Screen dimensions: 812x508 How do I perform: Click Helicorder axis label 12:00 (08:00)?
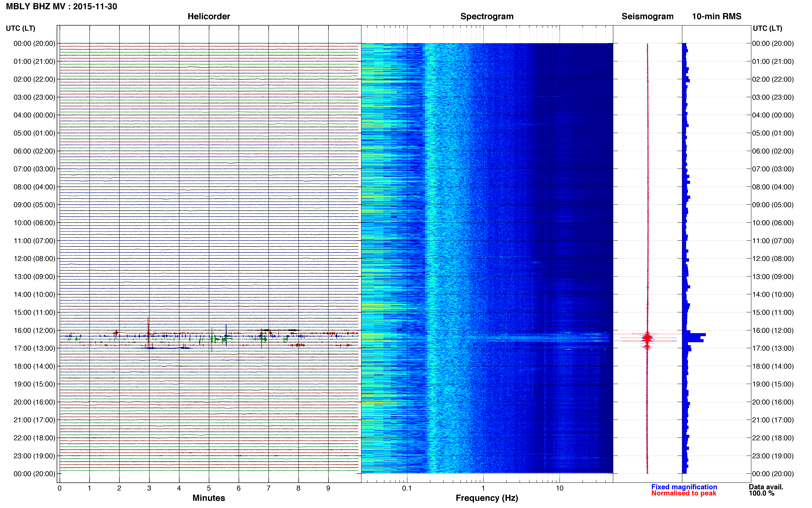34,259
